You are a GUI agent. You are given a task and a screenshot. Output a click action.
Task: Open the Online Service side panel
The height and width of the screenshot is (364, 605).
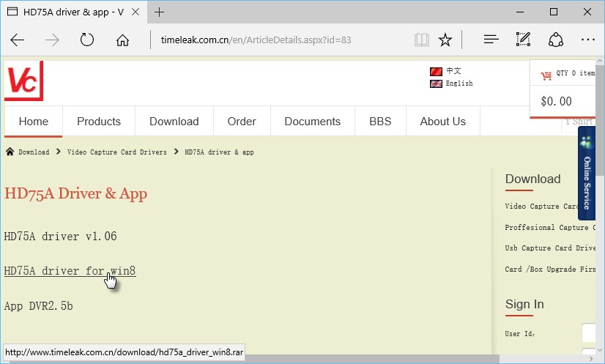click(x=587, y=174)
